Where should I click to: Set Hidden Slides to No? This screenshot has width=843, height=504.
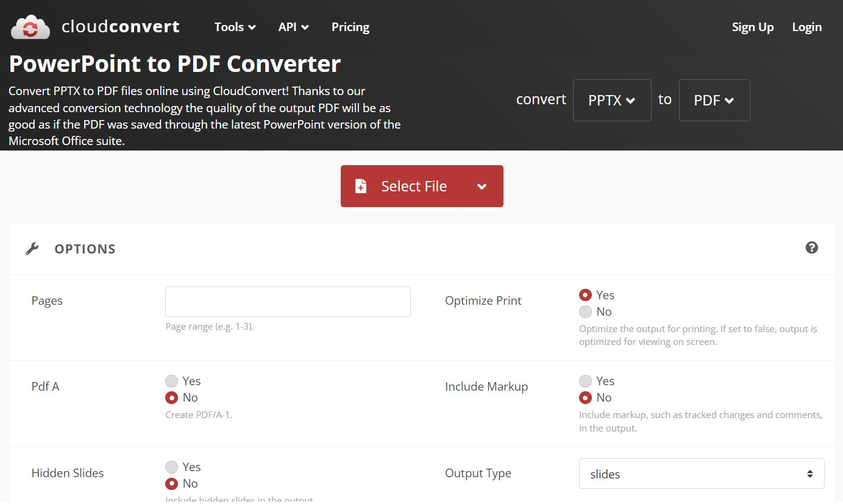pos(171,483)
